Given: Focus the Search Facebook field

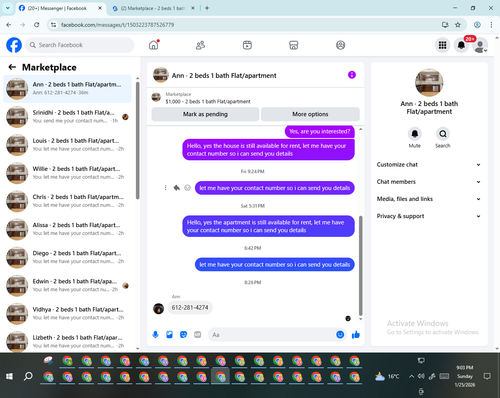Looking at the screenshot, I should (80, 45).
